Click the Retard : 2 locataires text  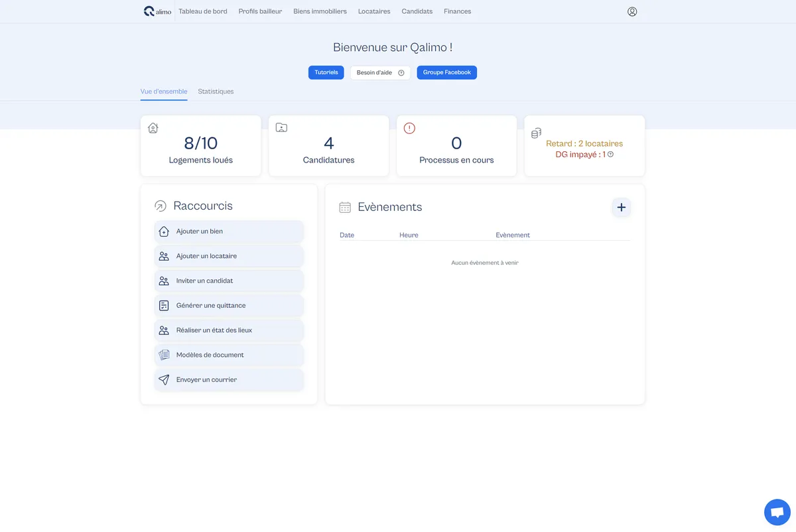pos(584,143)
